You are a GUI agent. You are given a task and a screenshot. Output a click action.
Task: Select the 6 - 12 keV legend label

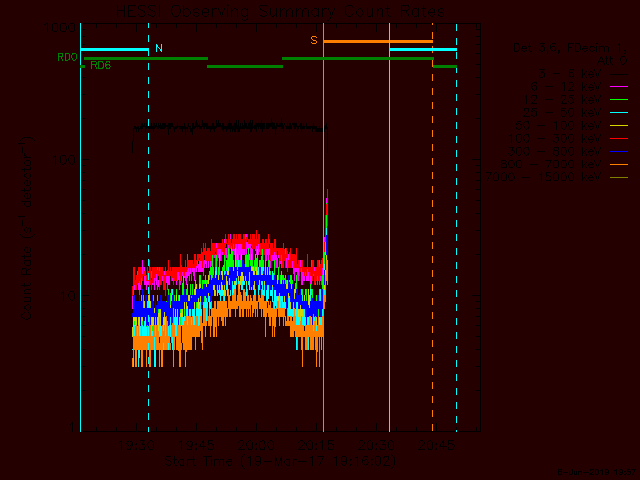(566, 87)
